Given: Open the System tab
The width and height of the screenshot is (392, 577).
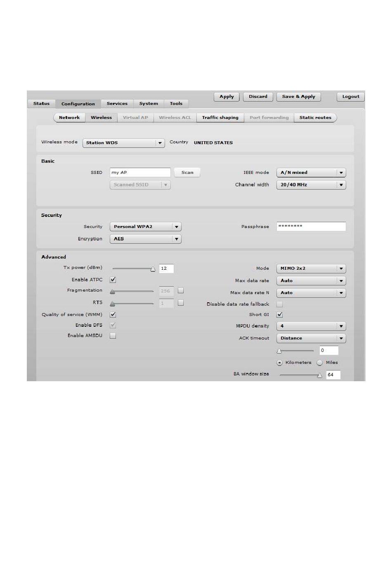Looking at the screenshot, I should coord(149,104).
